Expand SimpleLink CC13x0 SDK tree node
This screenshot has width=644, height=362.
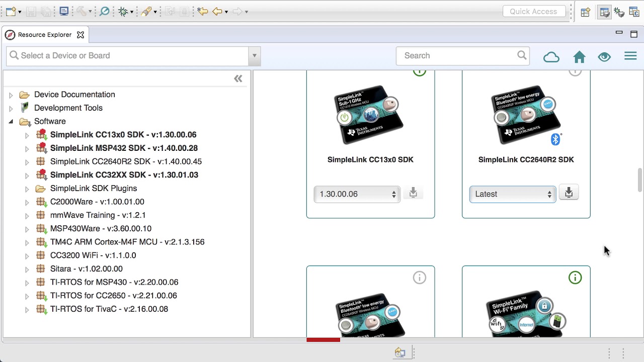(27, 135)
